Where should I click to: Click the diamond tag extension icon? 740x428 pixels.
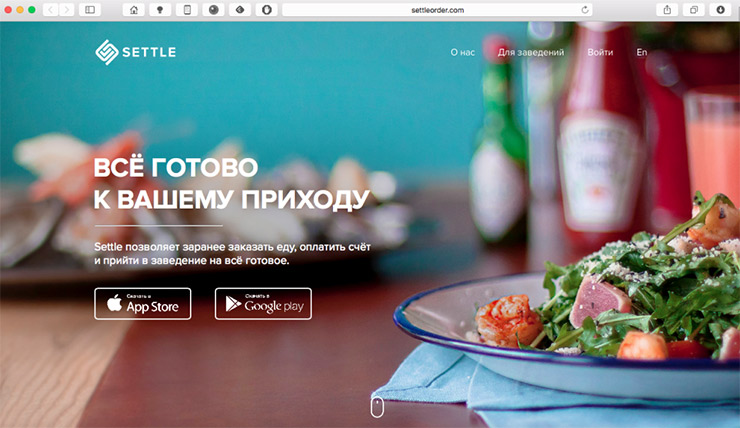pyautogui.click(x=240, y=10)
